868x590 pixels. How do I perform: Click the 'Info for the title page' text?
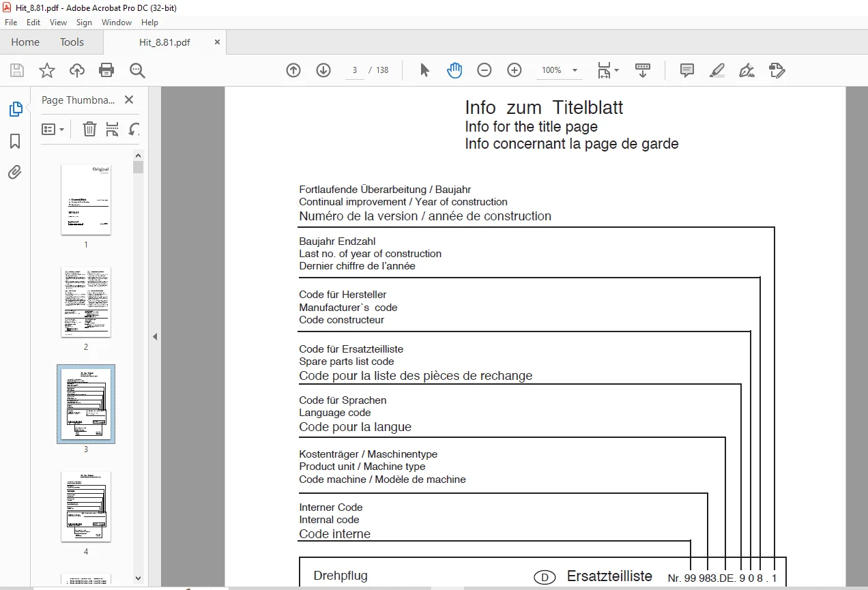coord(532,127)
